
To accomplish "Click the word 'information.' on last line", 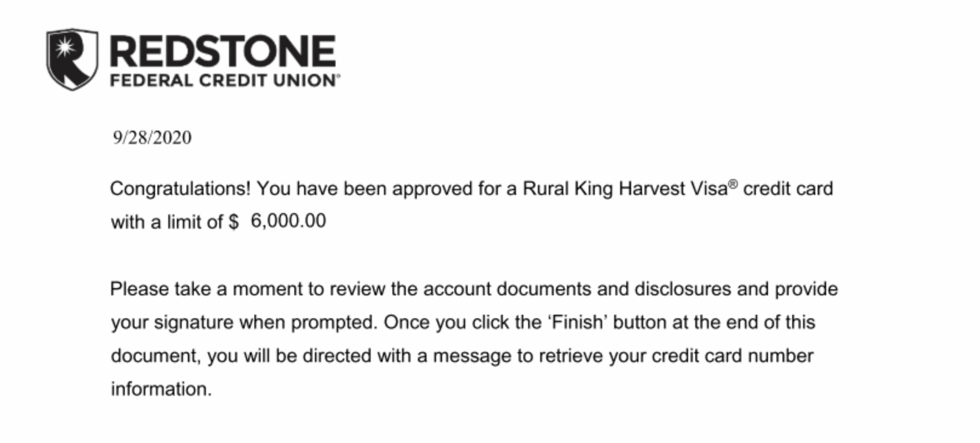I will point(161,389).
